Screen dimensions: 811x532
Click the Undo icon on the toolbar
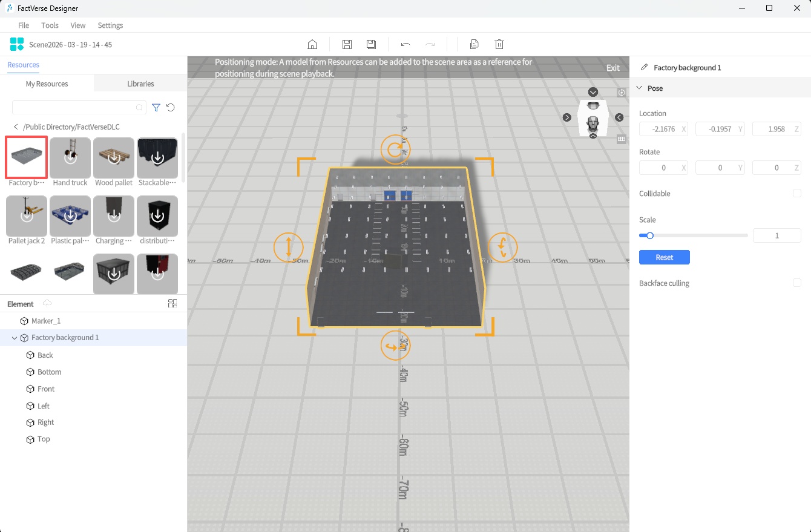pos(406,44)
